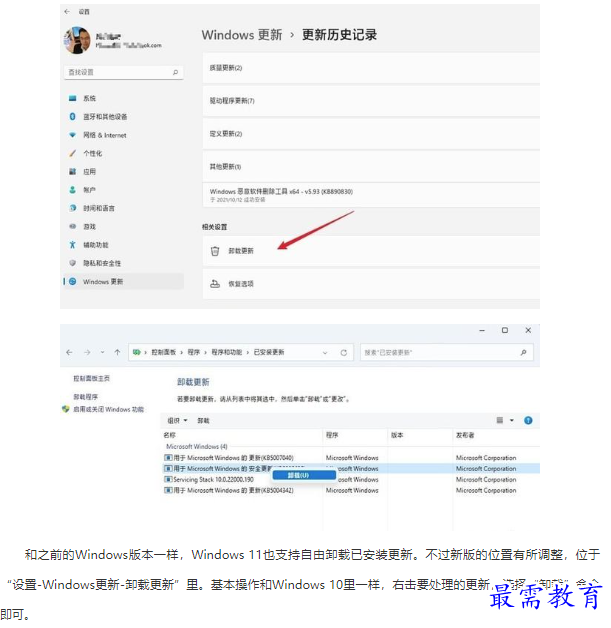Sort by the 名称 column header
The image size is (611, 628).
[242, 435]
